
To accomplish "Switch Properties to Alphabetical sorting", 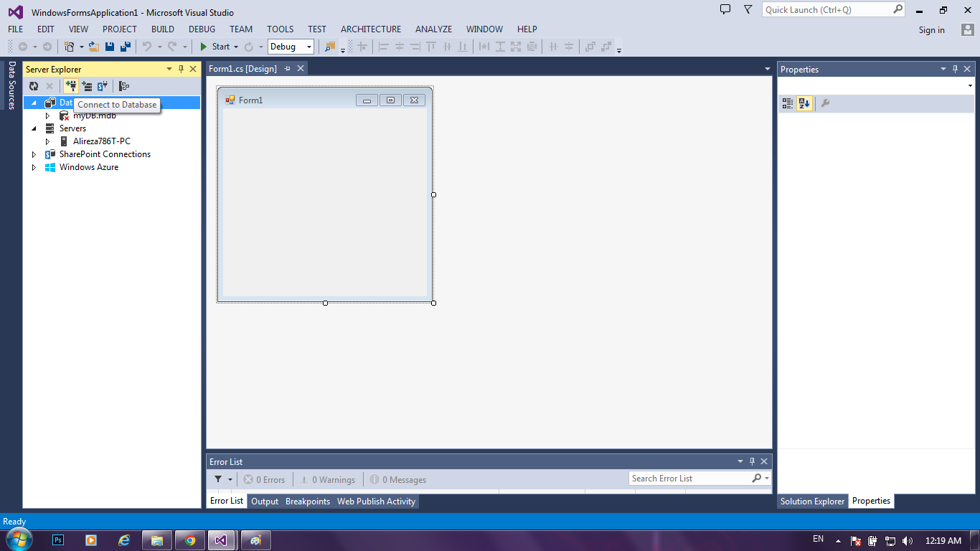I will [804, 103].
